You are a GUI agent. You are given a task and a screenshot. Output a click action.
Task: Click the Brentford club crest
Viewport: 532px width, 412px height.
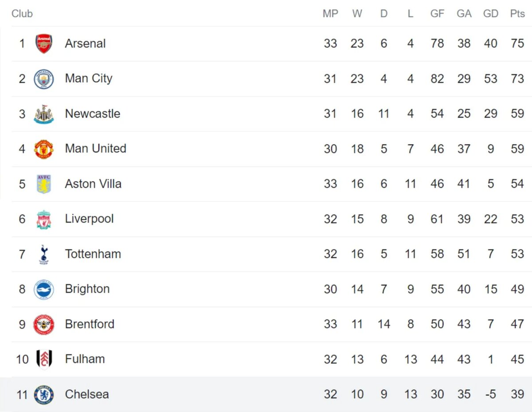click(x=44, y=325)
